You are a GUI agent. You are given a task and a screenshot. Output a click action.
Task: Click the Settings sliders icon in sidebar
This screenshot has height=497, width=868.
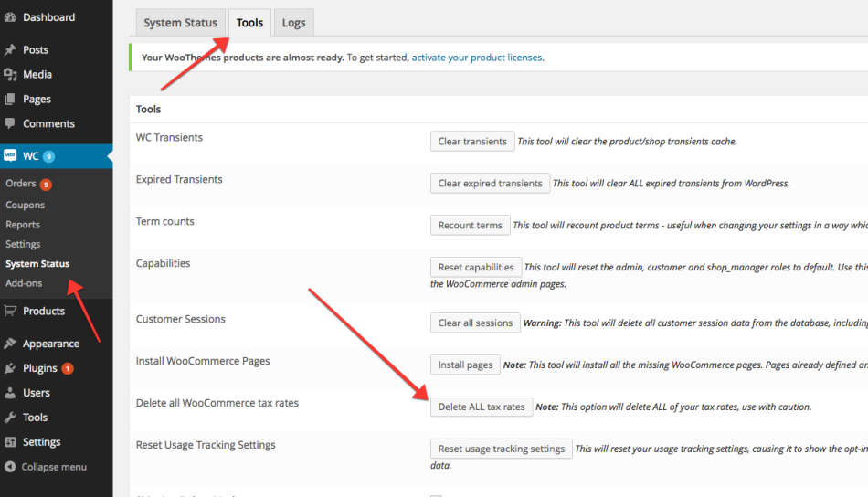(10, 441)
